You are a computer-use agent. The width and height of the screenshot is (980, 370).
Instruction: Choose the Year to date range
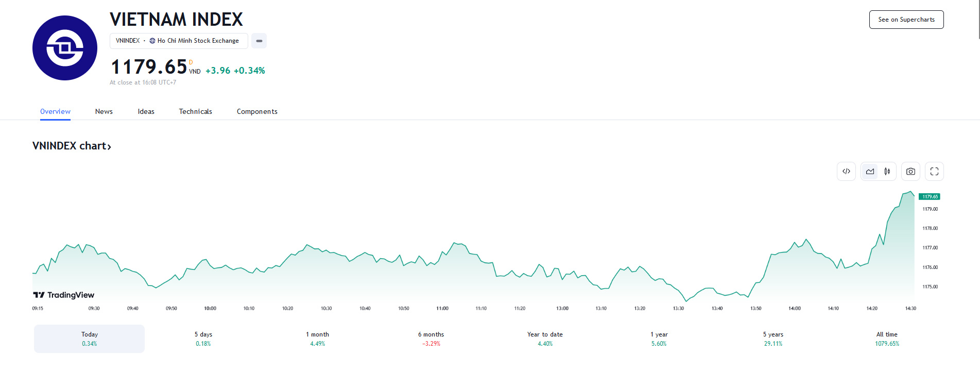[x=545, y=339]
